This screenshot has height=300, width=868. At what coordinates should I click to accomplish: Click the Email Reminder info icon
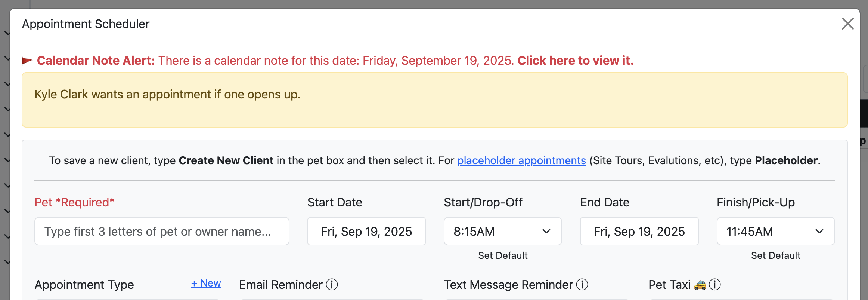coord(332,285)
